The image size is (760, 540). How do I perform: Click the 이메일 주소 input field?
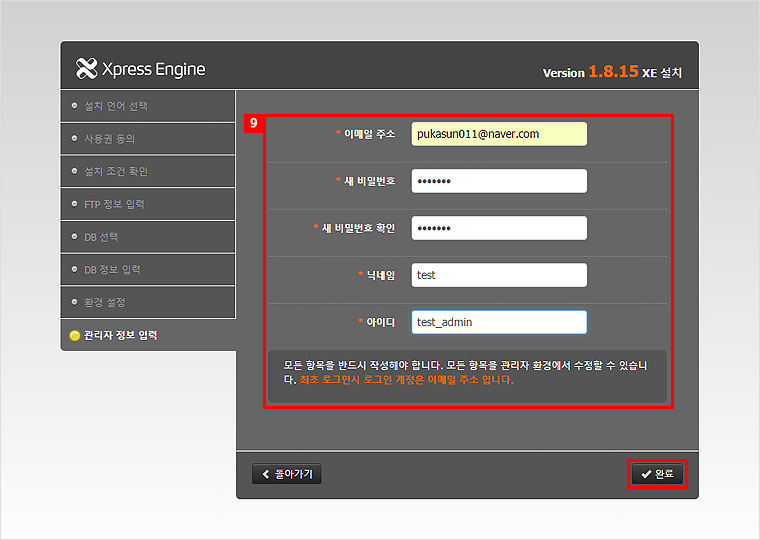click(x=498, y=134)
